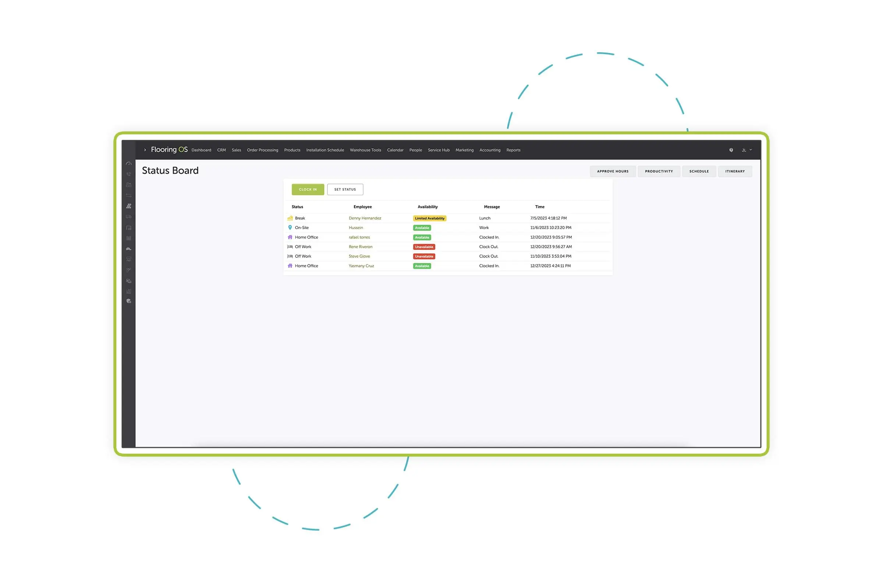Open the dashboard speedometer icon in sidebar
Viewport: 883px width, 588px height.
[129, 164]
